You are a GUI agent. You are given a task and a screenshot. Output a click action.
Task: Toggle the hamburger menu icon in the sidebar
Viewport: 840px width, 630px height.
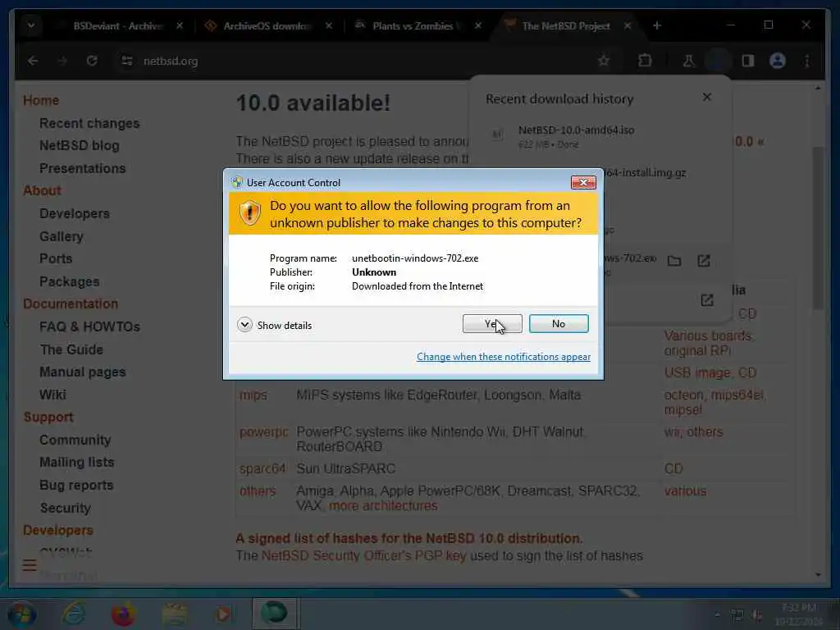30,565
